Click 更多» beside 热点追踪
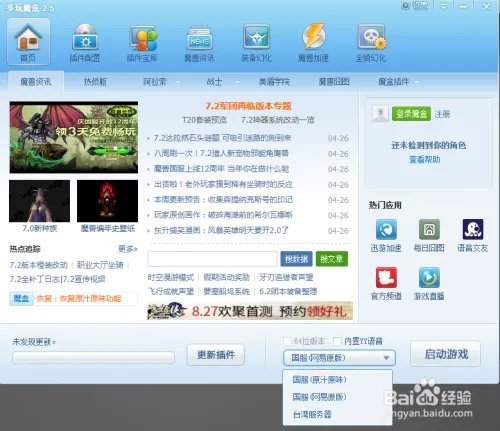 coord(128,249)
